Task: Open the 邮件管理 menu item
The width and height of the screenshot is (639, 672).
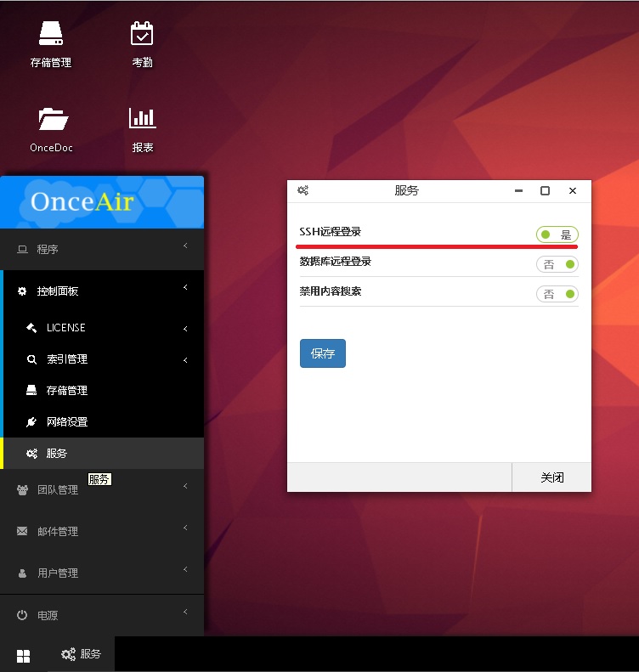Action: pos(102,532)
